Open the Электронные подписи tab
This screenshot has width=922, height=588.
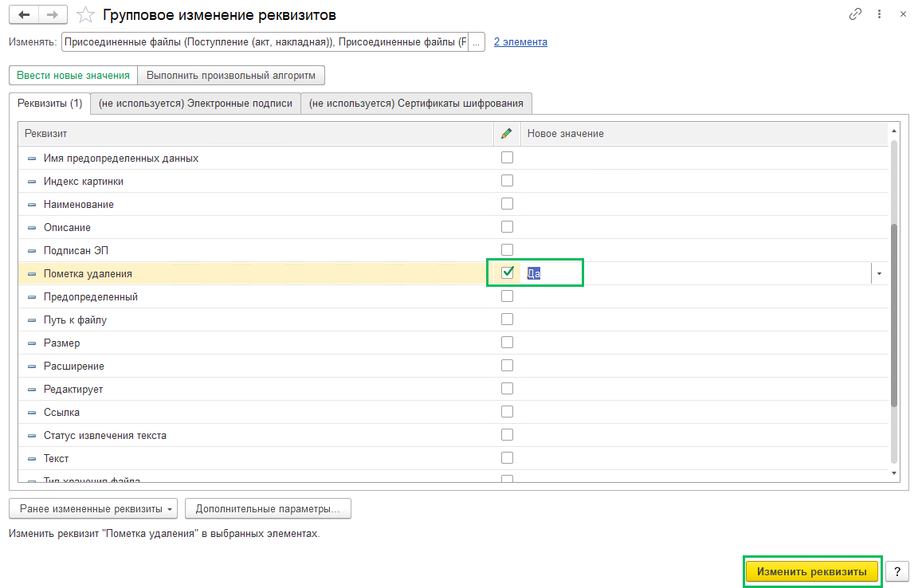(195, 104)
